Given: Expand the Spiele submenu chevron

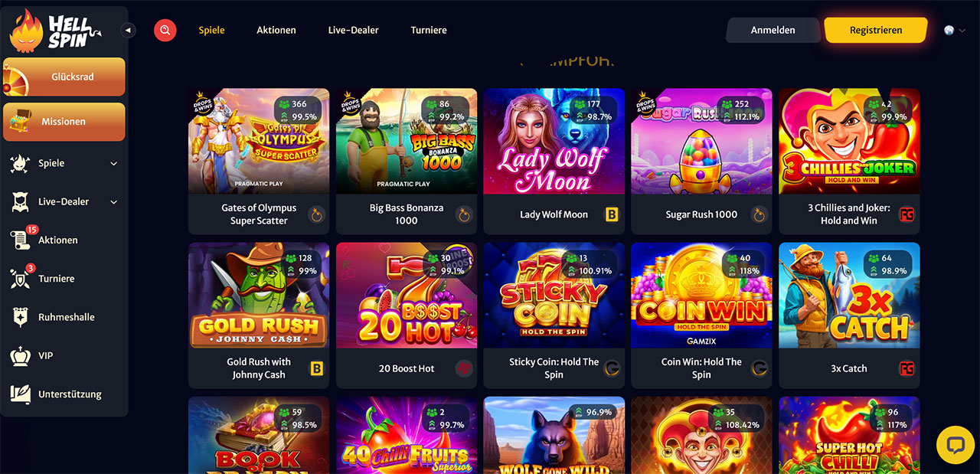Looking at the screenshot, I should coord(114,163).
